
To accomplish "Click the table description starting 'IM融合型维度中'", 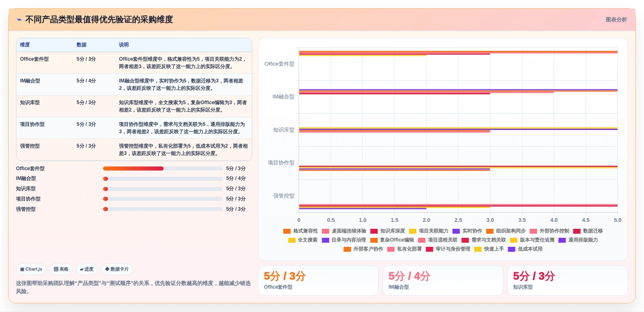I will pyautogui.click(x=181, y=84).
